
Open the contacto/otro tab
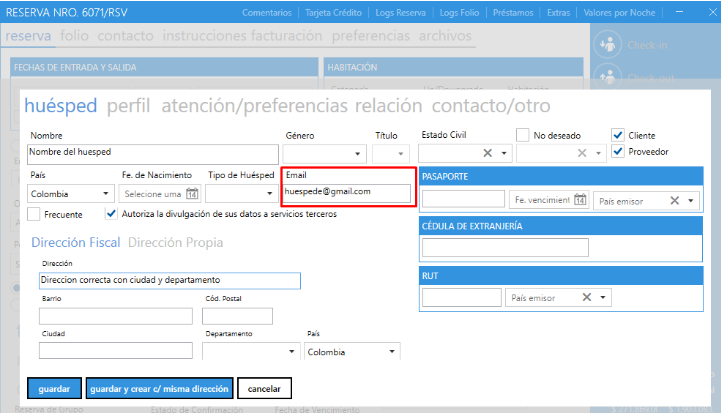coord(490,106)
